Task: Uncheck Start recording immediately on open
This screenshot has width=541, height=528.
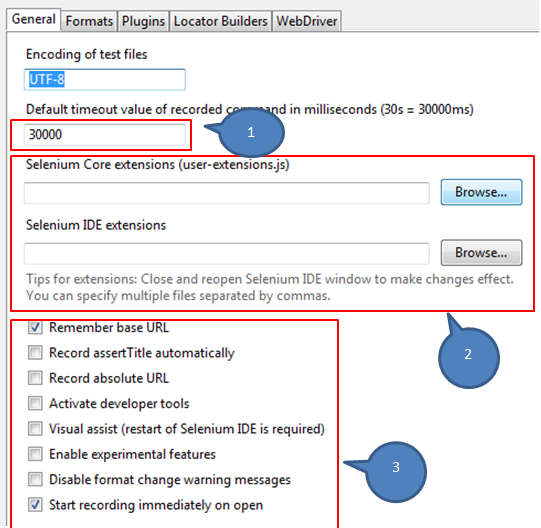Action: (x=35, y=505)
